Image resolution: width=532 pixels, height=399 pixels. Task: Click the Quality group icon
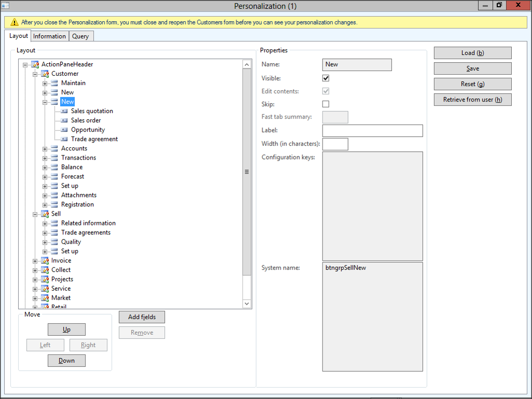coord(54,242)
